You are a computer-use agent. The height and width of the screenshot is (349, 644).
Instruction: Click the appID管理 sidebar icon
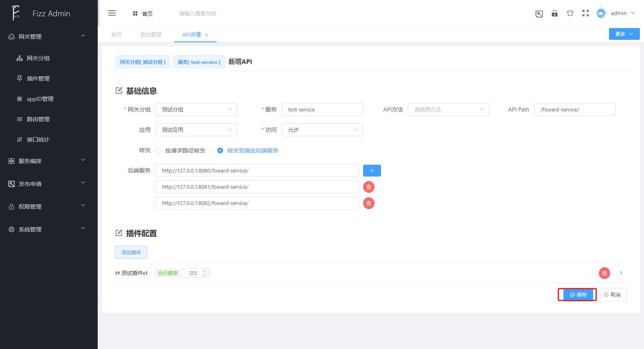click(20, 99)
